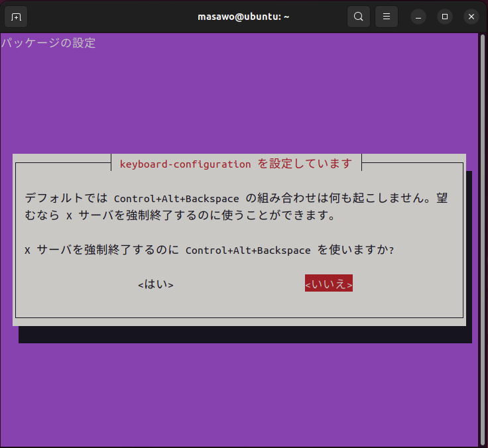Click the window title masawo@ubuntu: ~
This screenshot has height=448, width=488.
click(243, 17)
